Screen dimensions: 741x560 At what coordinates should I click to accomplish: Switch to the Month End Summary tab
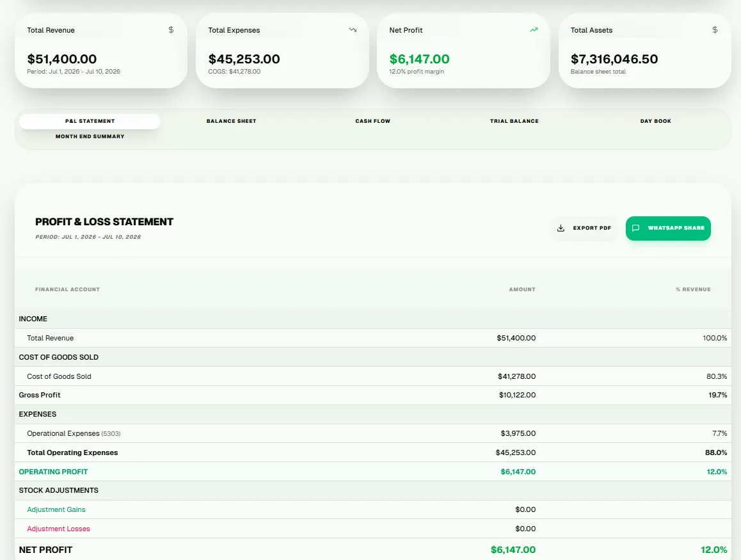[90, 136]
